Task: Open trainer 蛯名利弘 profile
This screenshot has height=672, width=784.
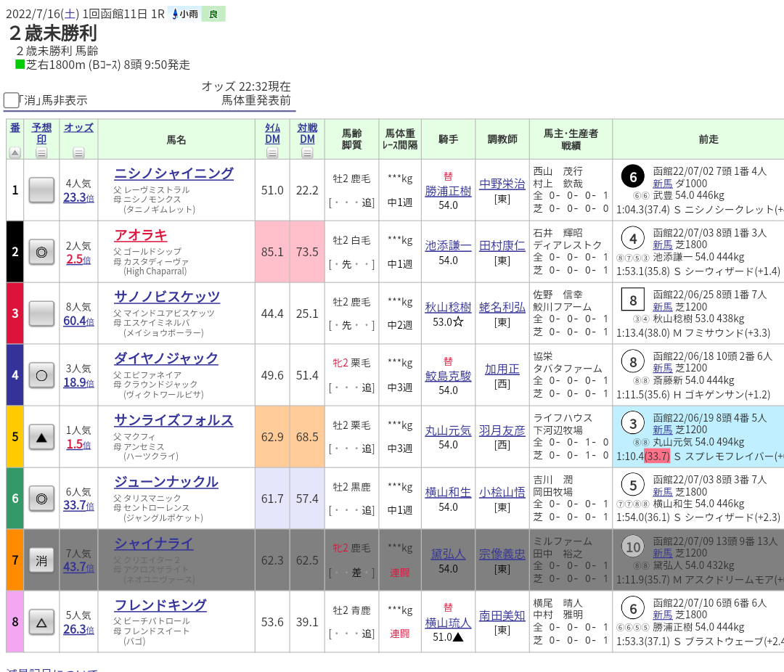Action: point(502,307)
